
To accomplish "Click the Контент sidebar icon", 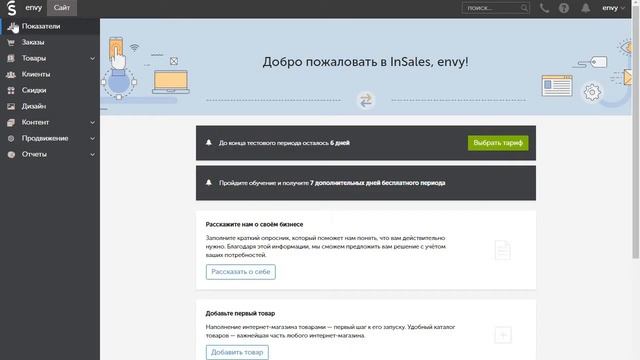I will pos(11,122).
